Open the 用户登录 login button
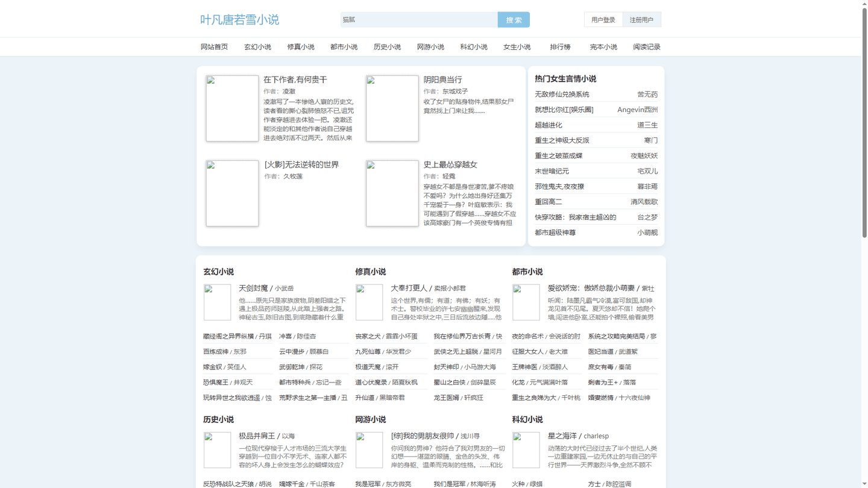 click(x=603, y=20)
